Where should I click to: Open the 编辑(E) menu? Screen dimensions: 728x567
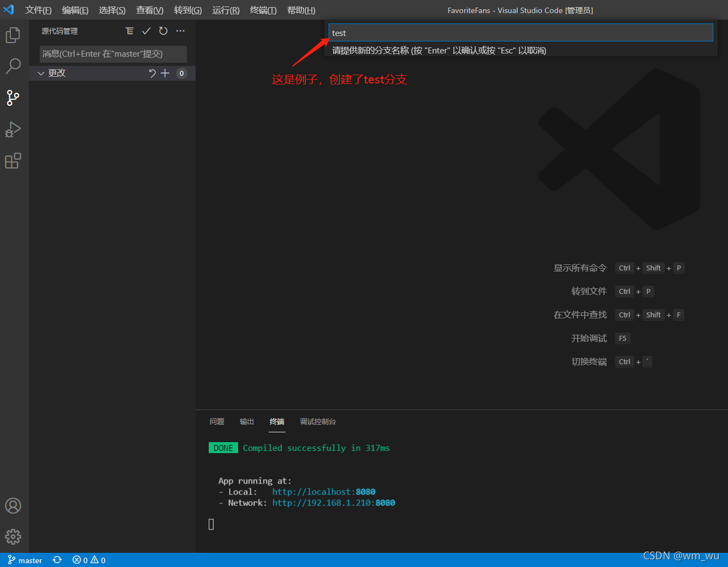(x=75, y=10)
